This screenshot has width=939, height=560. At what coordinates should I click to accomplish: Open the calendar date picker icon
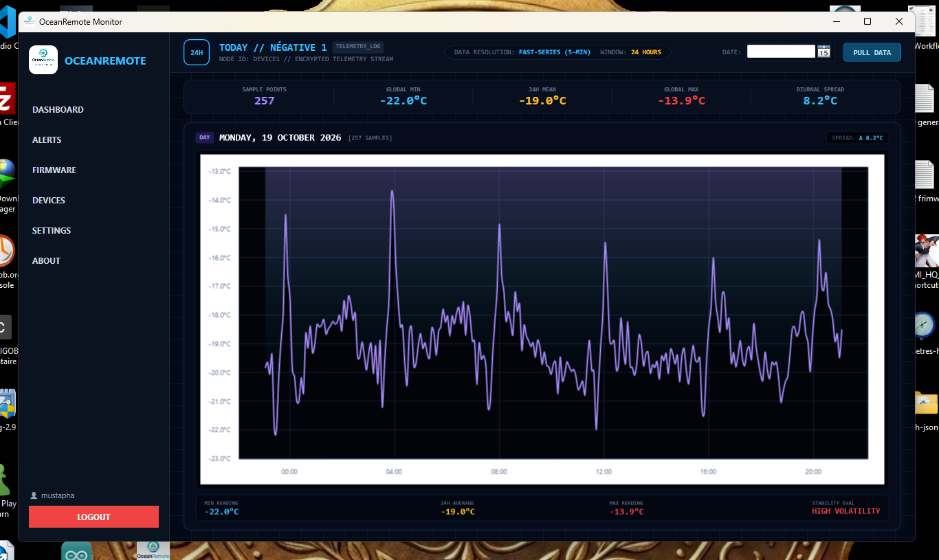(x=824, y=52)
